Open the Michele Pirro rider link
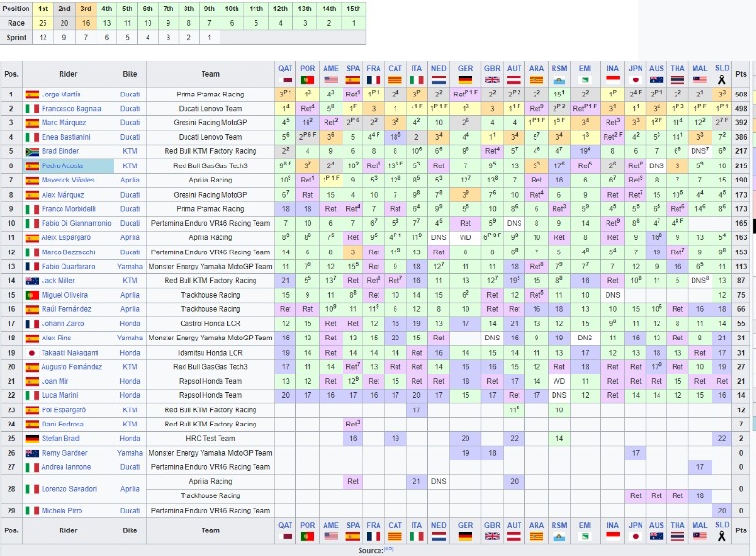The width and height of the screenshot is (756, 556). point(62,511)
